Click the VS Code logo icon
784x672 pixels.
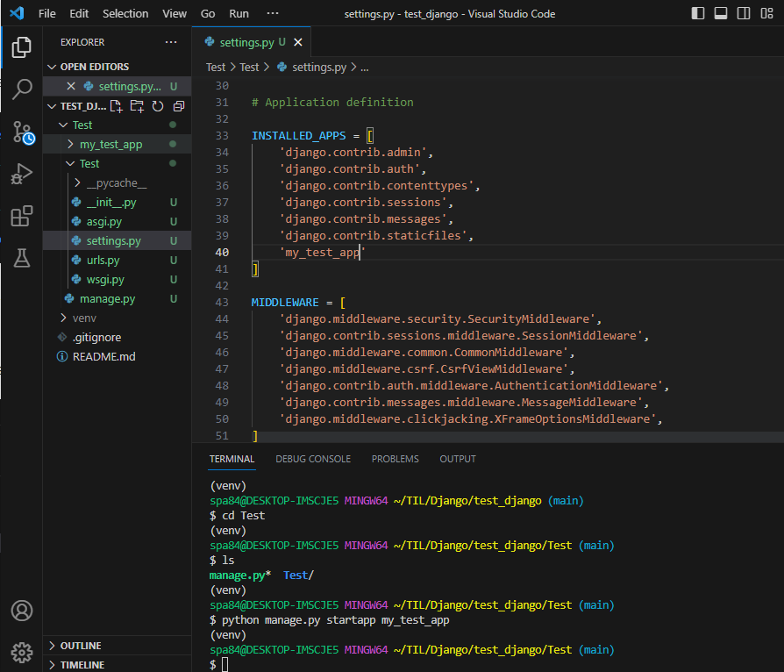[17, 13]
